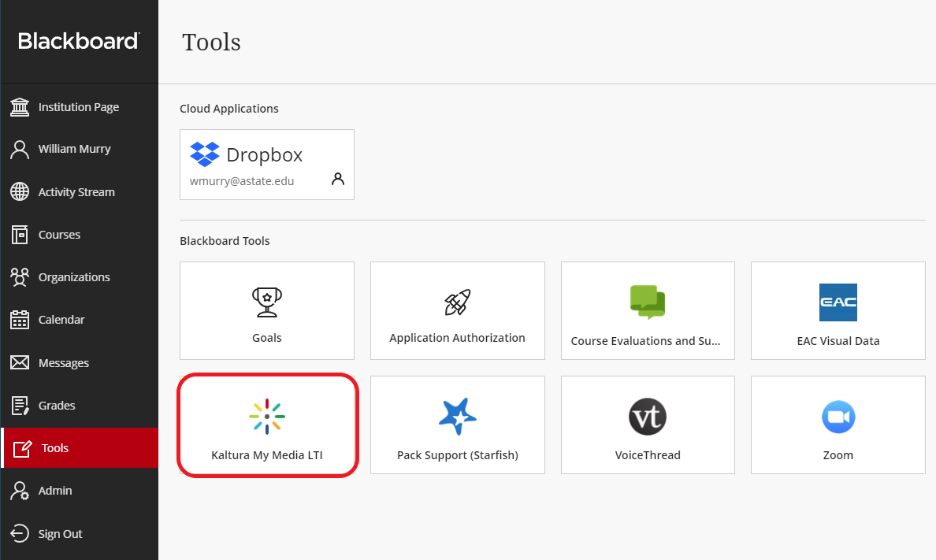Click the blue EAC logo icon

pyautogui.click(x=838, y=302)
